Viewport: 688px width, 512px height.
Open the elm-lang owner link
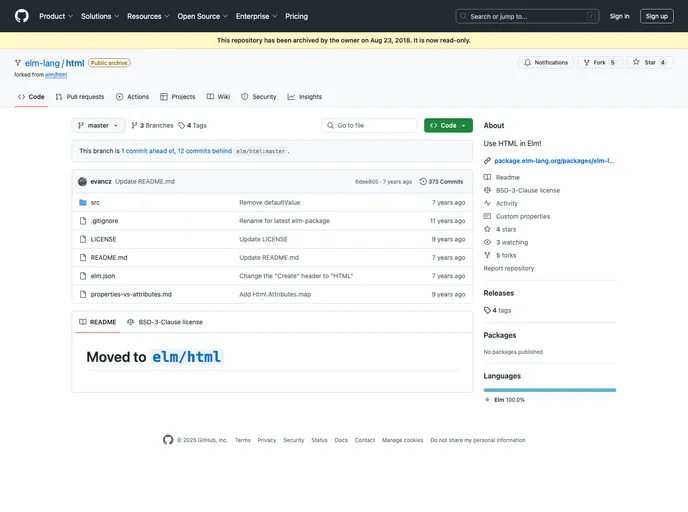(42, 63)
